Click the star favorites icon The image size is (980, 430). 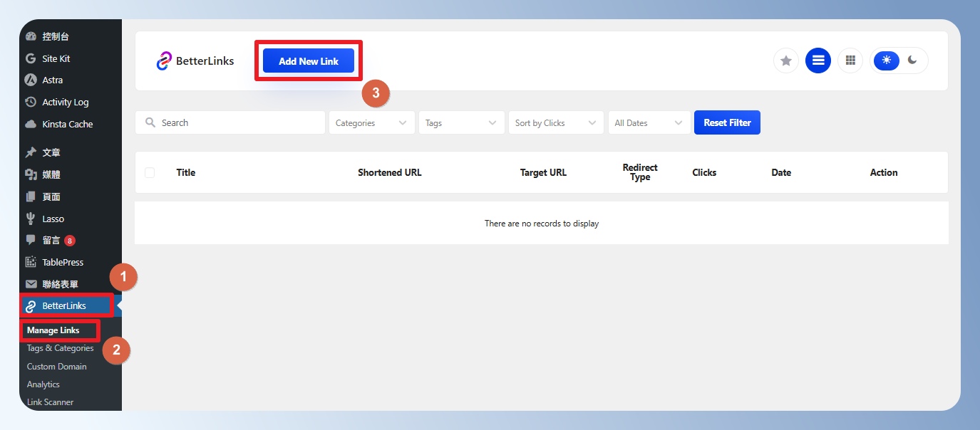(786, 61)
